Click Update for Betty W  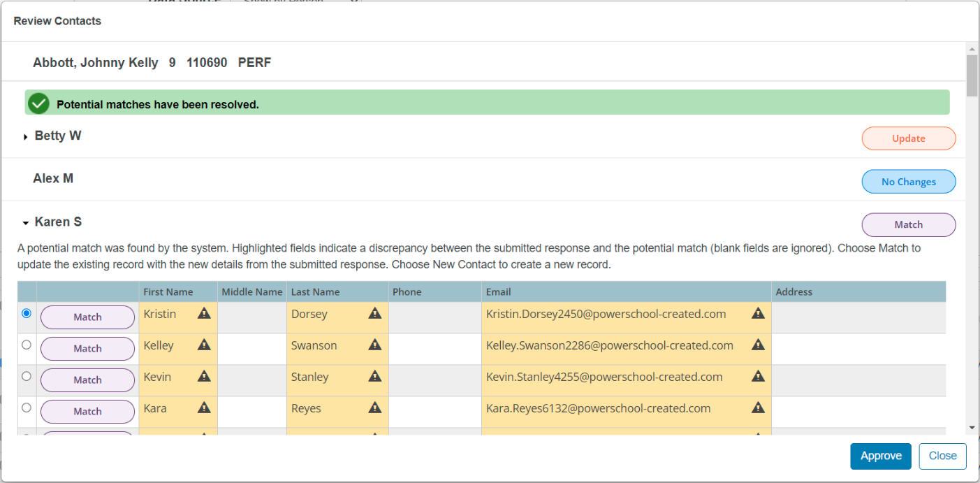pyautogui.click(x=908, y=138)
